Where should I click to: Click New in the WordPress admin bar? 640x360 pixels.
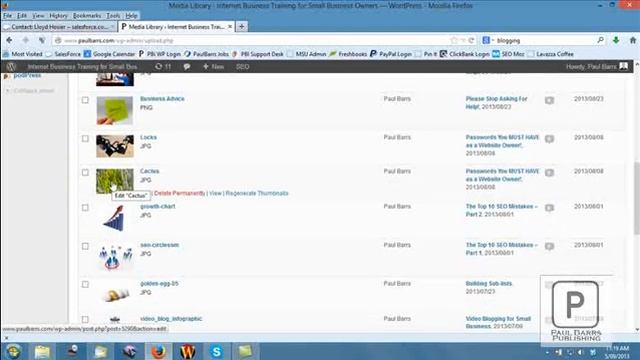pyautogui.click(x=213, y=67)
